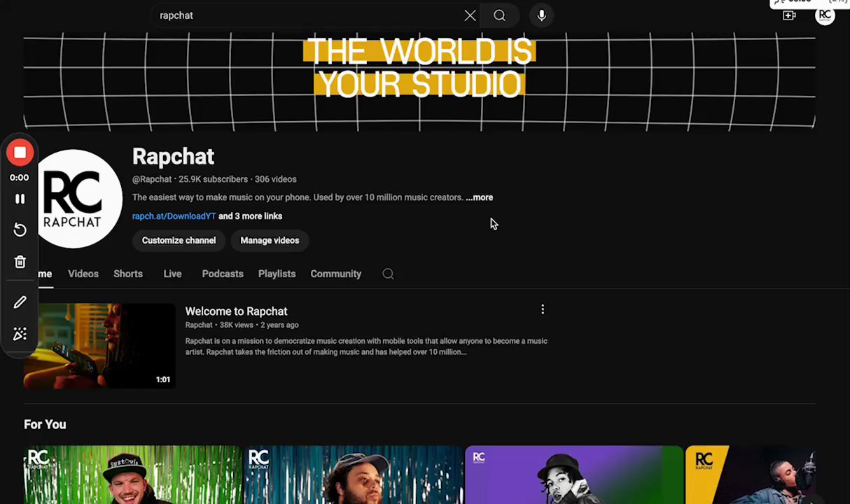Click the 'For You' section heading
Viewport: 850px width, 504px height.
pyautogui.click(x=45, y=424)
